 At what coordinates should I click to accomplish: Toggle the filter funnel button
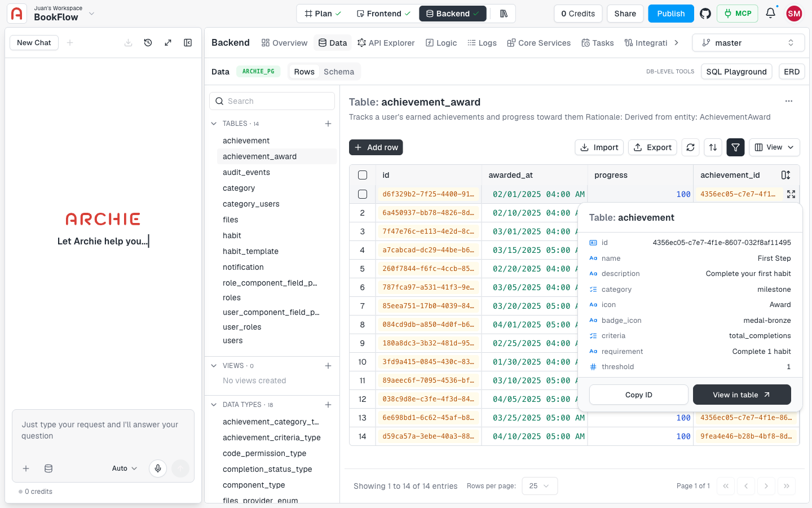(735, 147)
